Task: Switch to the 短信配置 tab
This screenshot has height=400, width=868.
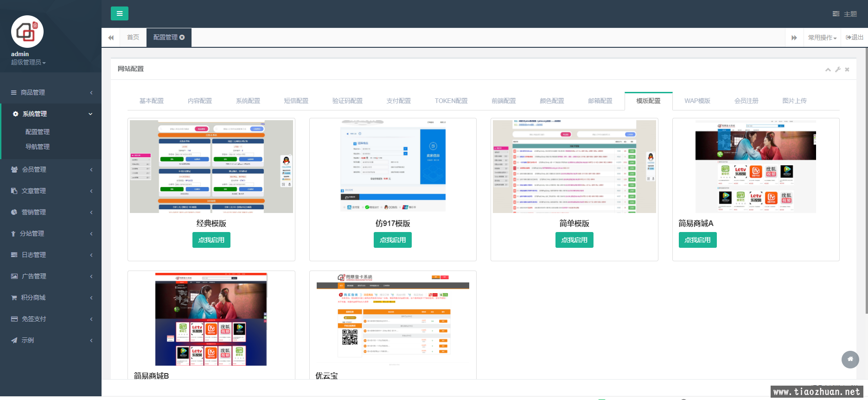Action: coord(296,101)
